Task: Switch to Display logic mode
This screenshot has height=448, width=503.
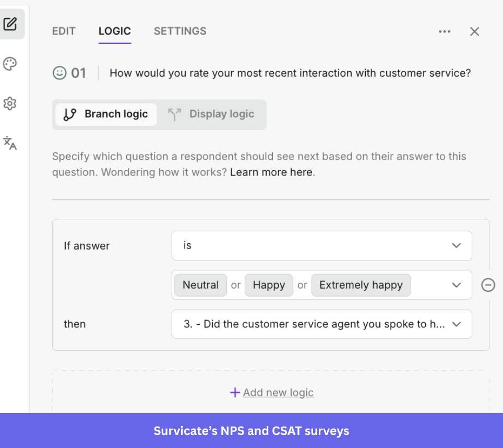Action: [x=212, y=114]
